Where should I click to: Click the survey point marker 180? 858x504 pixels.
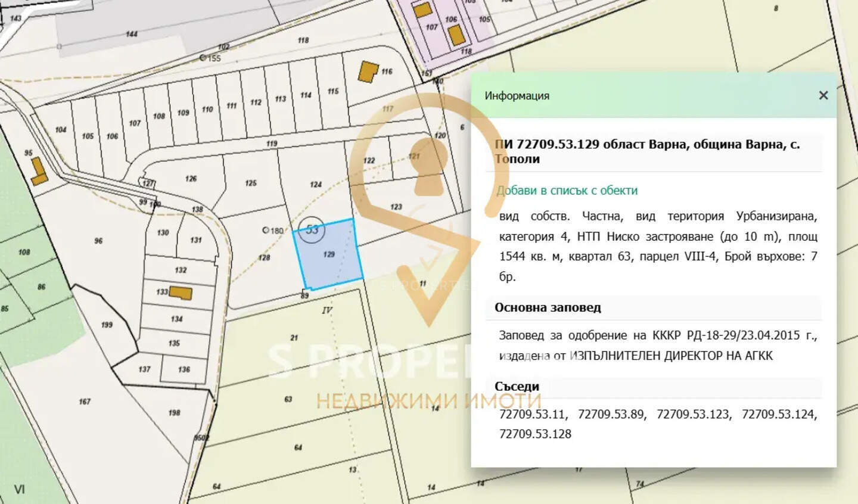(266, 230)
